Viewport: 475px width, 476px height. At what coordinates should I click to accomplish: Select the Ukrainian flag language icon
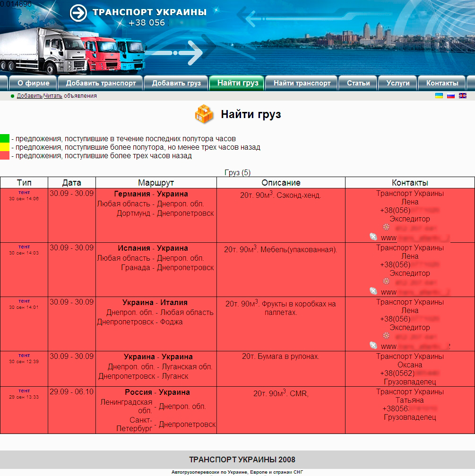click(x=439, y=95)
